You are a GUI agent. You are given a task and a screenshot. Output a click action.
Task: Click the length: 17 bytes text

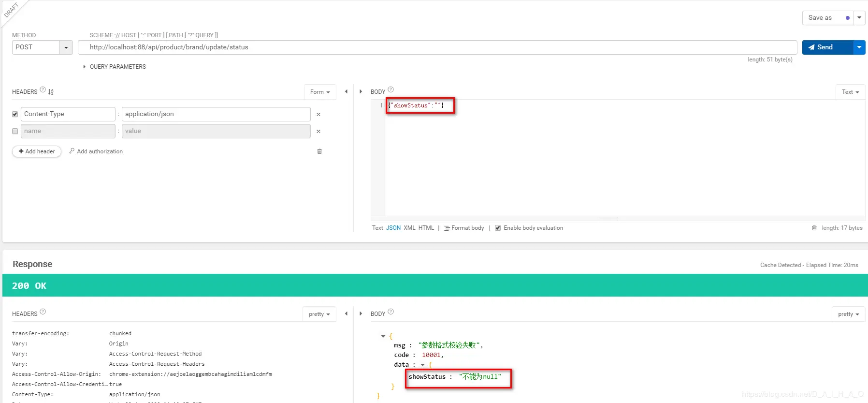pos(842,228)
